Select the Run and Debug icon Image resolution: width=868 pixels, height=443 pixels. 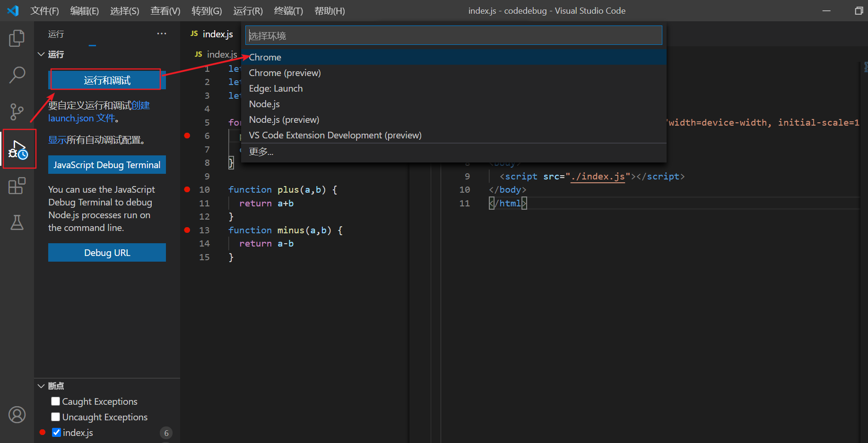pos(18,149)
